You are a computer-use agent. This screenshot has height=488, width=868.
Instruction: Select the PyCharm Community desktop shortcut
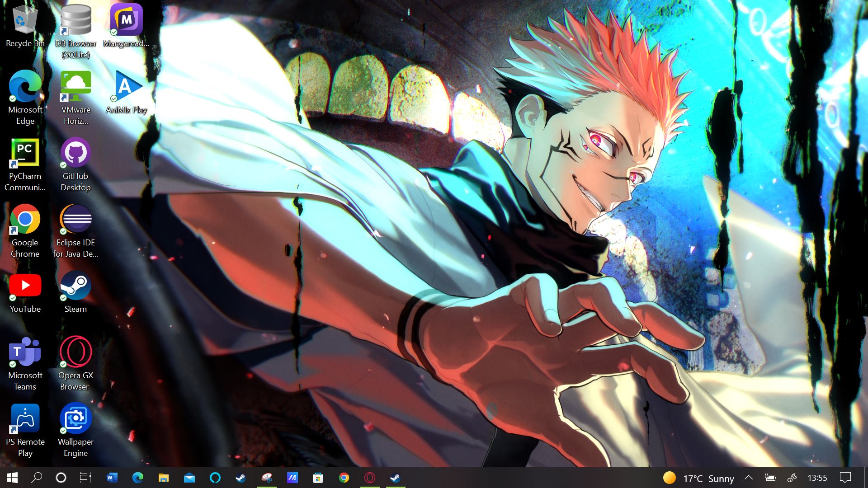[25, 165]
